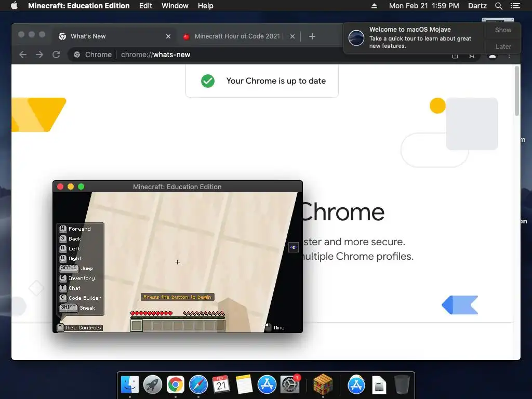This screenshot has width=532, height=399.
Task: Close the Minecraft window with red button
Action: [60, 187]
